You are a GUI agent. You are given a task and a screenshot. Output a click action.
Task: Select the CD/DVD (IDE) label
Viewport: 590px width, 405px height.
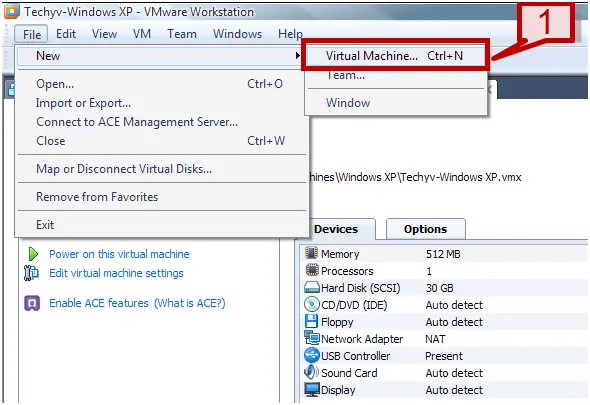point(354,305)
